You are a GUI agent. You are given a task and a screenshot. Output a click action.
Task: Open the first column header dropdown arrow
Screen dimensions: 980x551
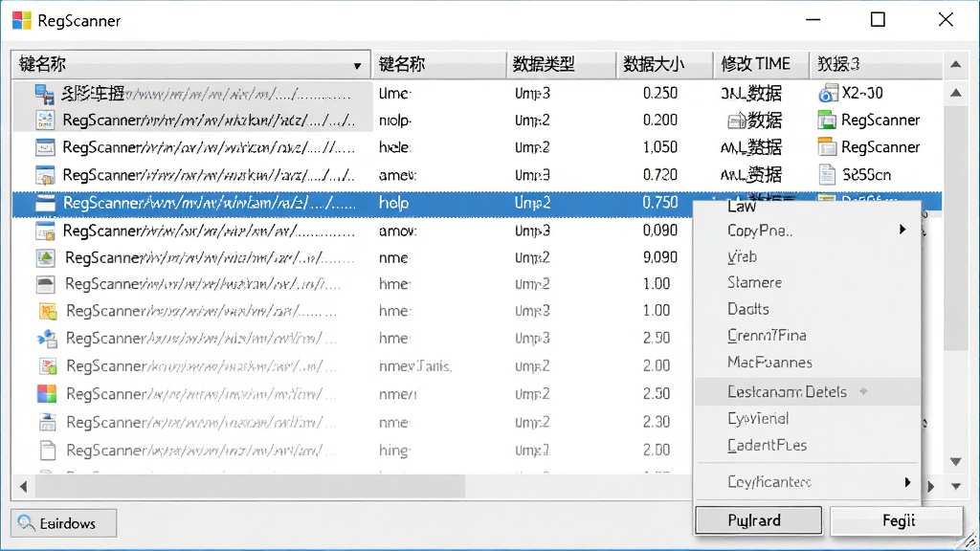click(x=357, y=65)
